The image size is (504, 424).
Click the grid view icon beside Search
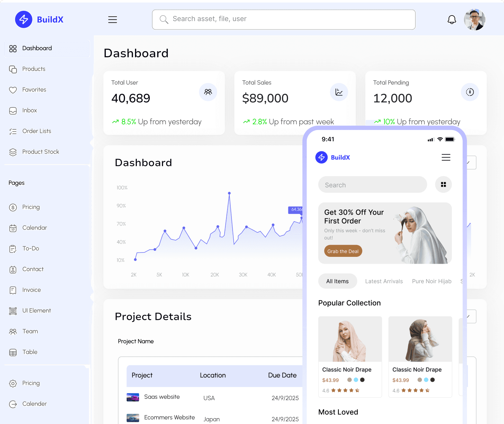pos(443,184)
